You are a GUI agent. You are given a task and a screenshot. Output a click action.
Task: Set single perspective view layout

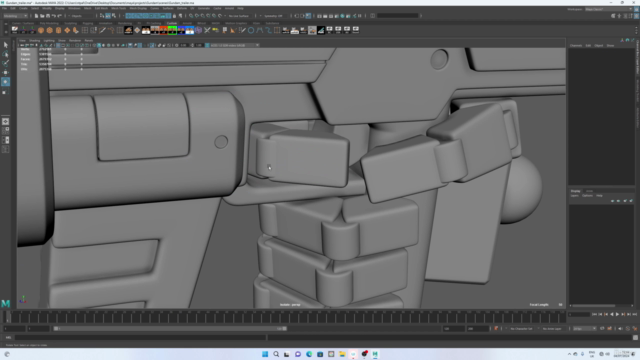pos(5,122)
